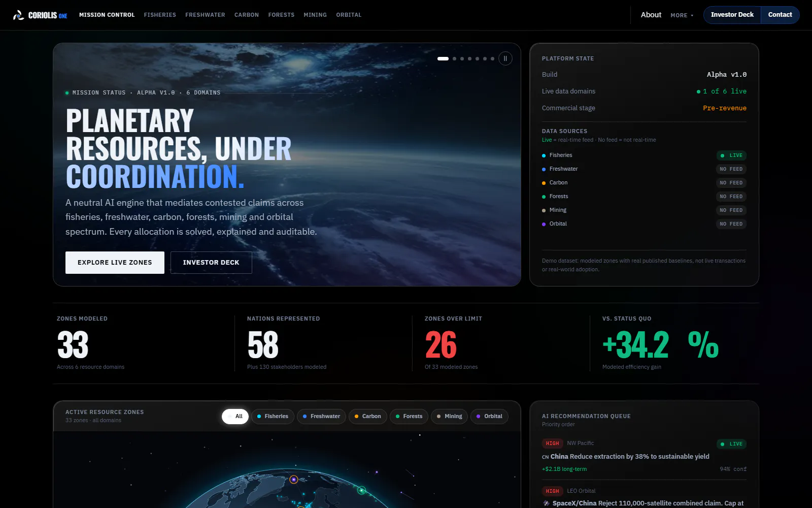Pause the hero carousel
Screen dimensions: 812x508
(505, 58)
